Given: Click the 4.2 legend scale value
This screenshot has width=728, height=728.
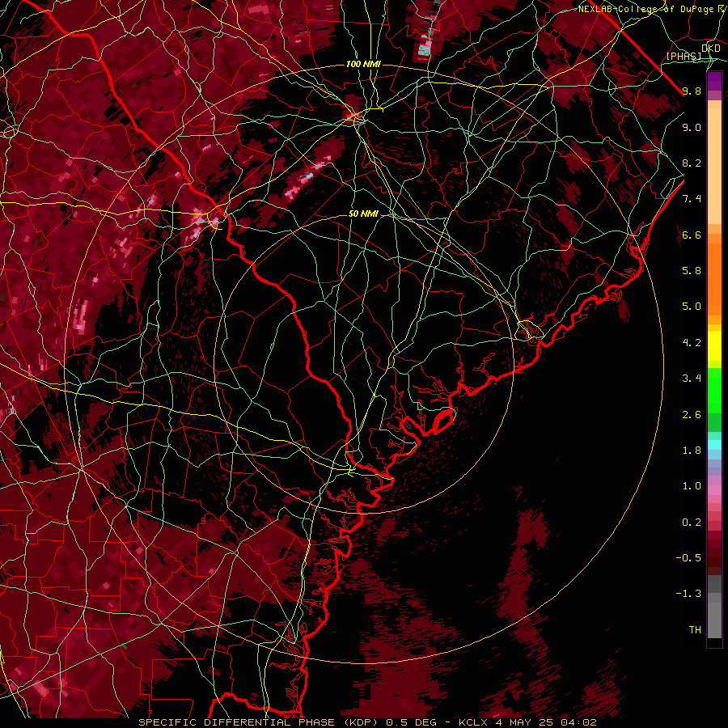Looking at the screenshot, I should 692,343.
